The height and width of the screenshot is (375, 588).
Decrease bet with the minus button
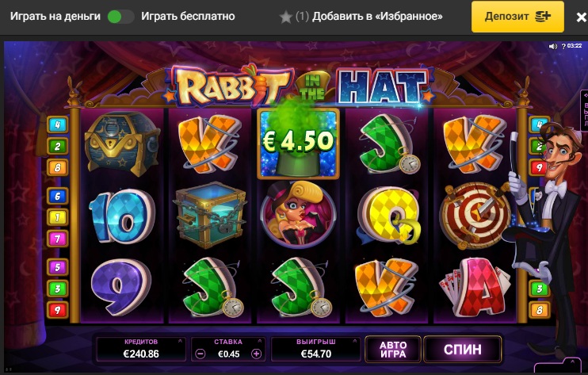pyautogui.click(x=200, y=354)
